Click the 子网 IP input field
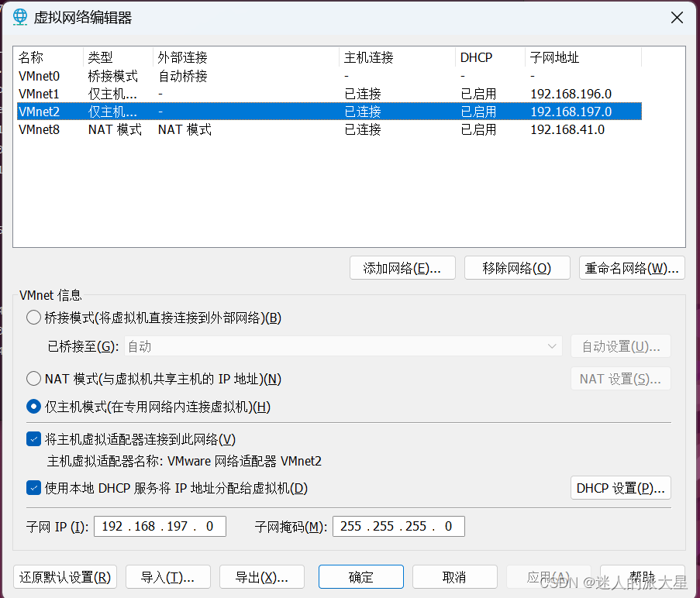This screenshot has height=598, width=700. coord(160,526)
